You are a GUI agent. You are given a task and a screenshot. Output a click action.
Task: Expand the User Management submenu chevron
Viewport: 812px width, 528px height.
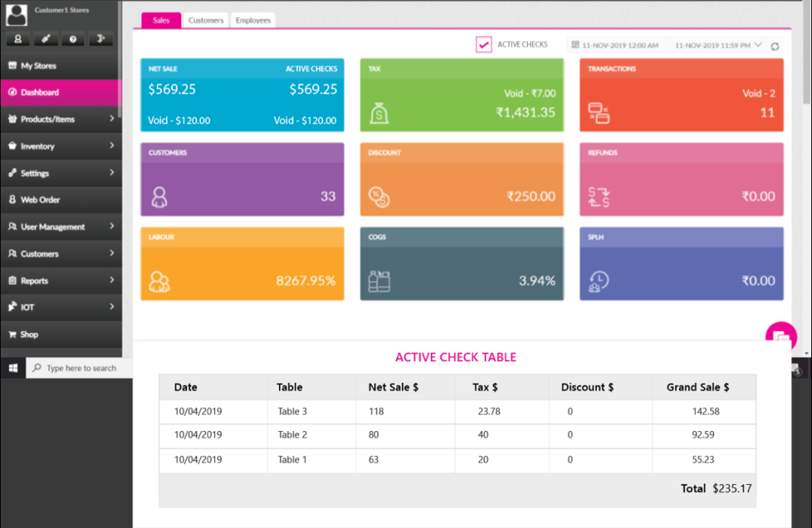[x=112, y=226]
